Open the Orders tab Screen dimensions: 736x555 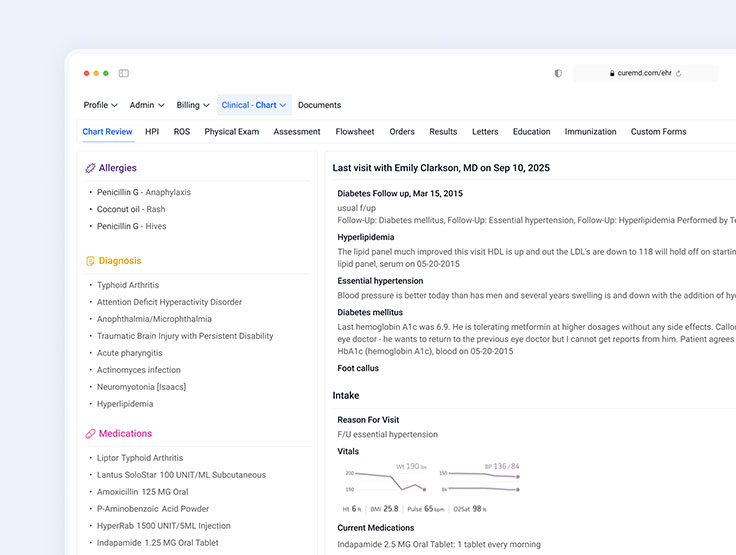[402, 132]
